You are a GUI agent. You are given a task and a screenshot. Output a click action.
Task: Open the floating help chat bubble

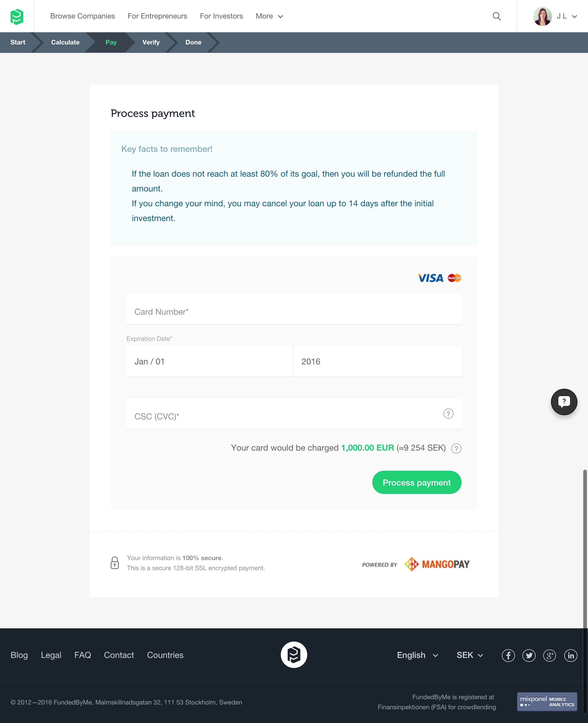coord(564,402)
